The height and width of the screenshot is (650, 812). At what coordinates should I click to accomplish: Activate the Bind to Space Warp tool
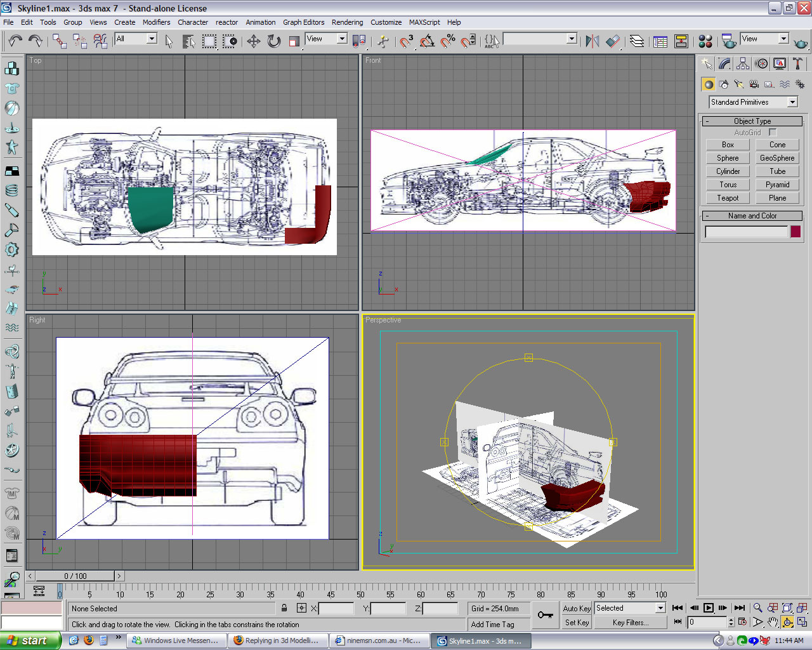tap(100, 41)
